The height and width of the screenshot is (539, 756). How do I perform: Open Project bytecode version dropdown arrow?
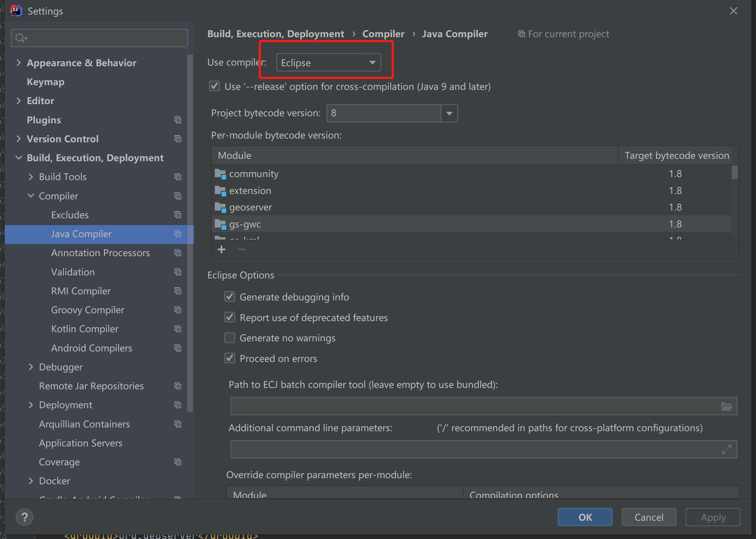pyautogui.click(x=449, y=113)
